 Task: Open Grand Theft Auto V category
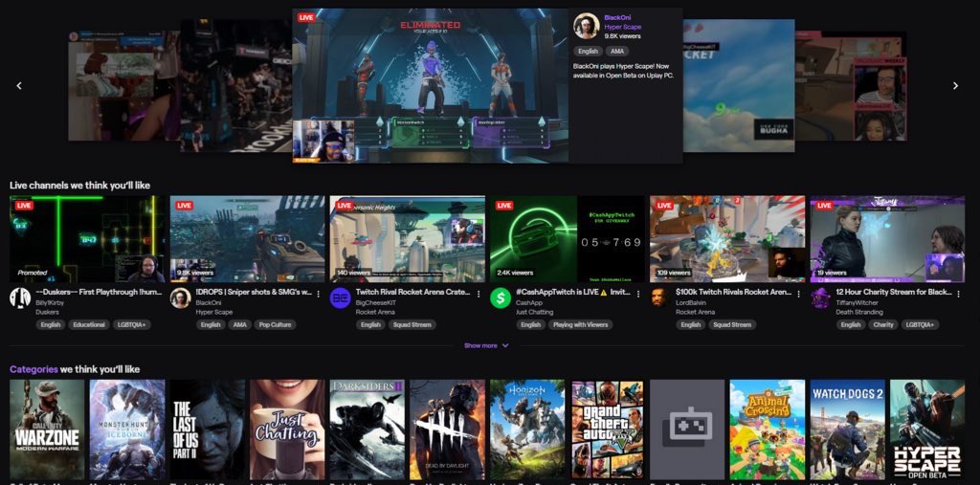607,430
